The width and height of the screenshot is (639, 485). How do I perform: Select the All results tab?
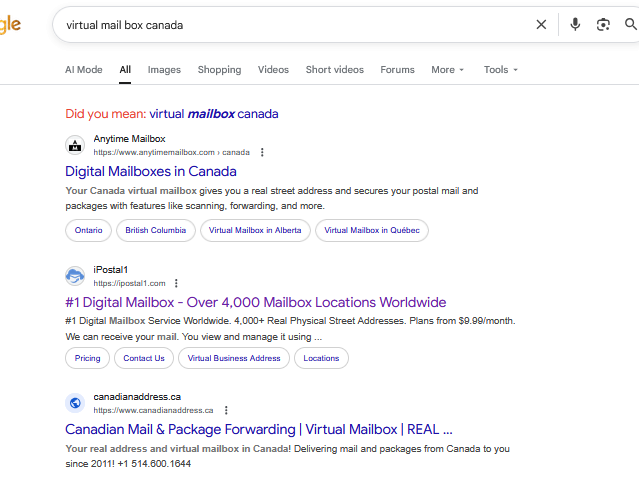pos(125,70)
